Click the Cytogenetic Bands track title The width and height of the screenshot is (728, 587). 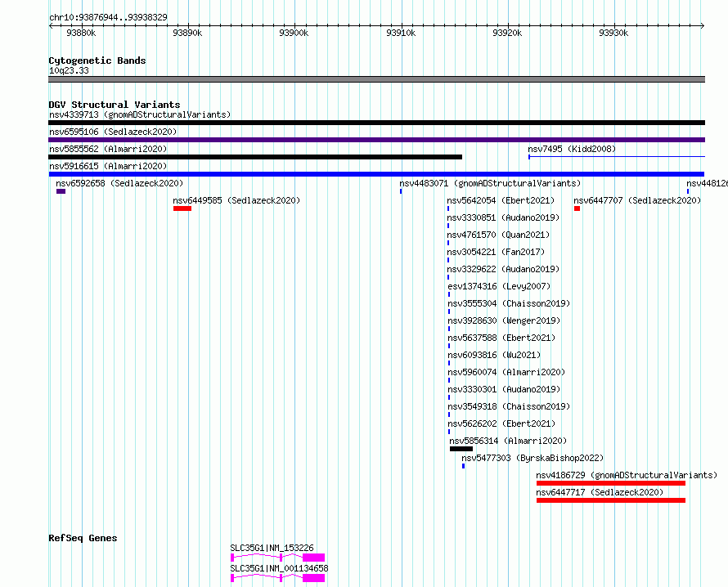97,60
